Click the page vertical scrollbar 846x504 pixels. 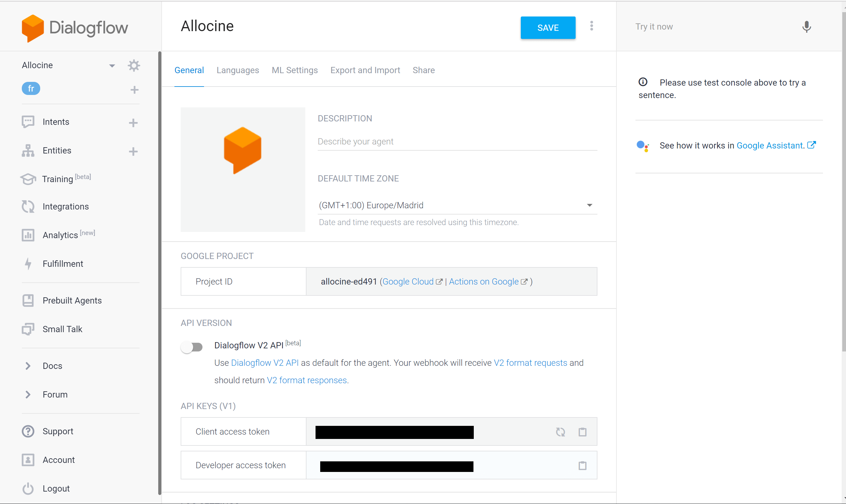click(844, 182)
